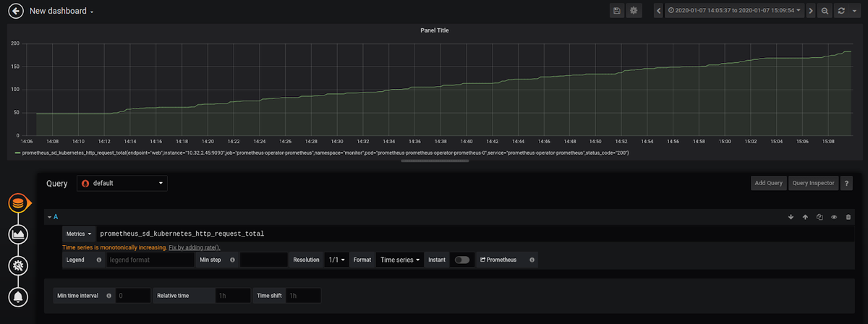The width and height of the screenshot is (868, 324).
Task: Expand the Format Time series dropdown
Action: click(400, 260)
